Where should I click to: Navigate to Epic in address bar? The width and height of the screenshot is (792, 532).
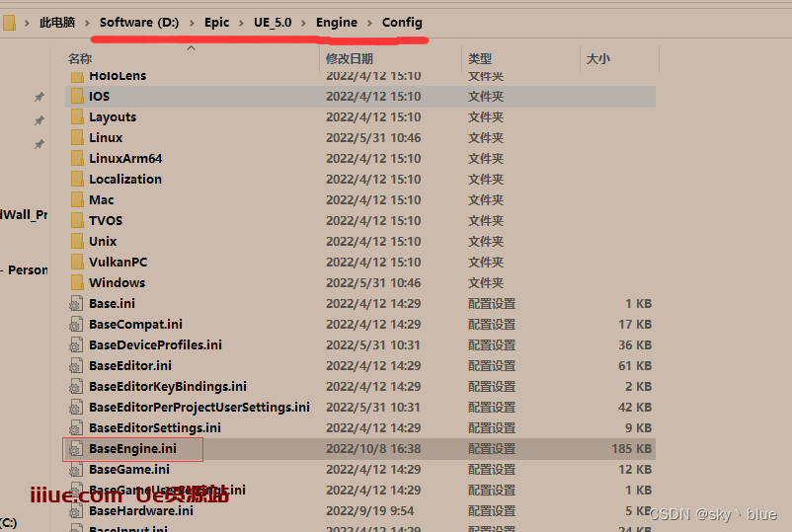[x=218, y=23]
